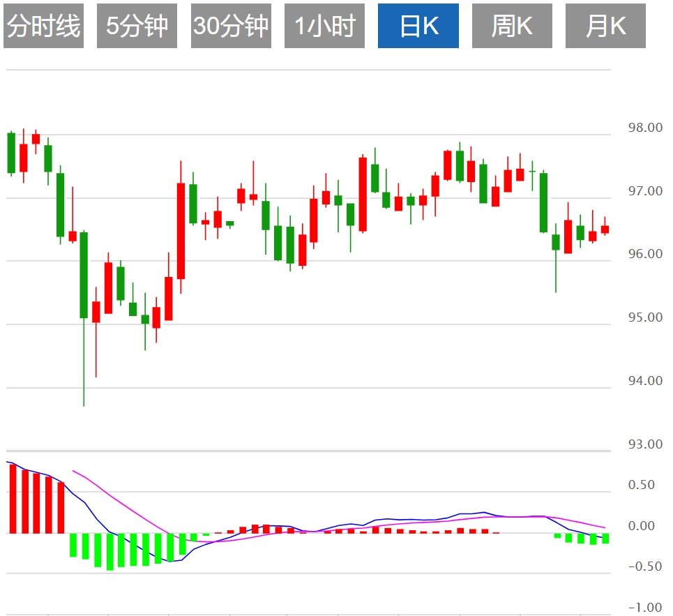The image size is (673, 616).
Task: Click the rightmost green MACD histogram bar
Action: (605, 538)
